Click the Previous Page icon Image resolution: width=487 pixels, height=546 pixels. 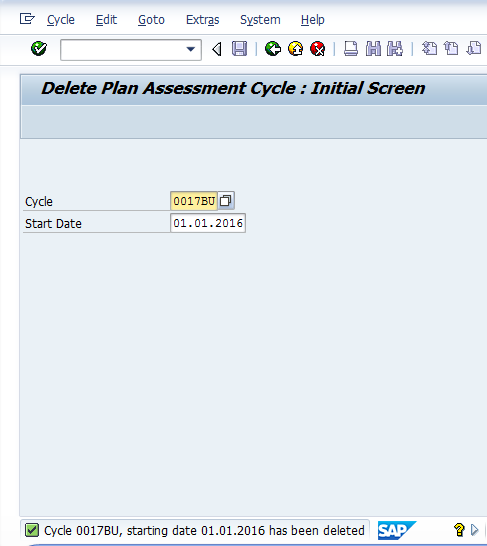click(x=451, y=49)
